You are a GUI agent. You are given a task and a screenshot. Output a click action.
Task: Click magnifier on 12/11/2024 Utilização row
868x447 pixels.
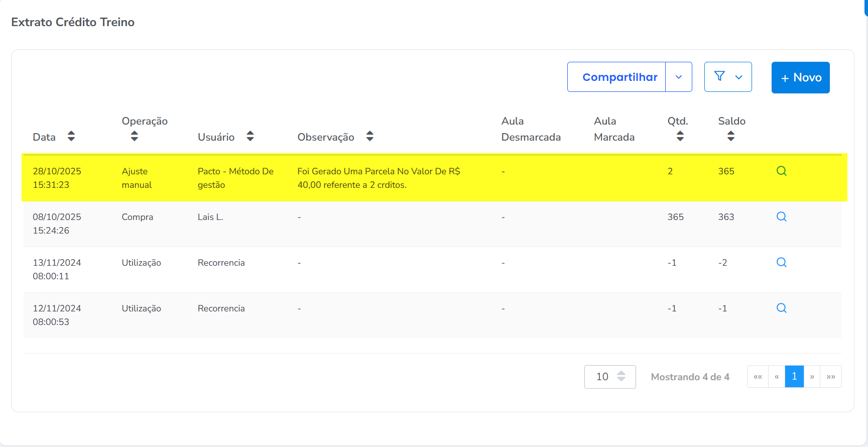tap(781, 308)
